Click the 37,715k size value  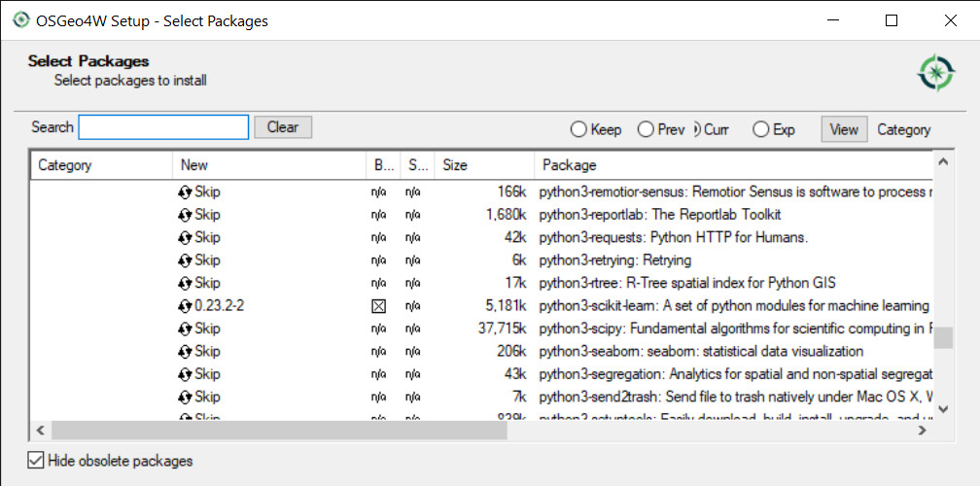[x=503, y=329]
